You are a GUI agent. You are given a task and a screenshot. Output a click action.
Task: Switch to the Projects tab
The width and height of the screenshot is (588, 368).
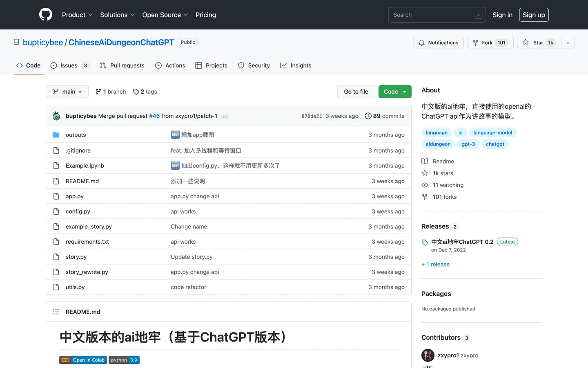click(212, 65)
